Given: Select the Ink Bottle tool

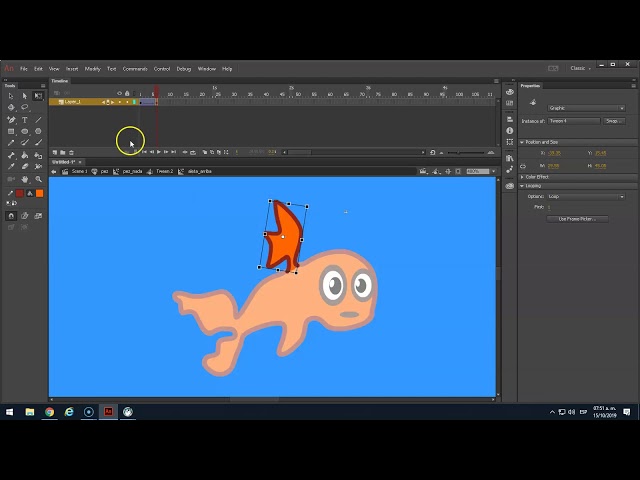Looking at the screenshot, I should (x=38, y=155).
